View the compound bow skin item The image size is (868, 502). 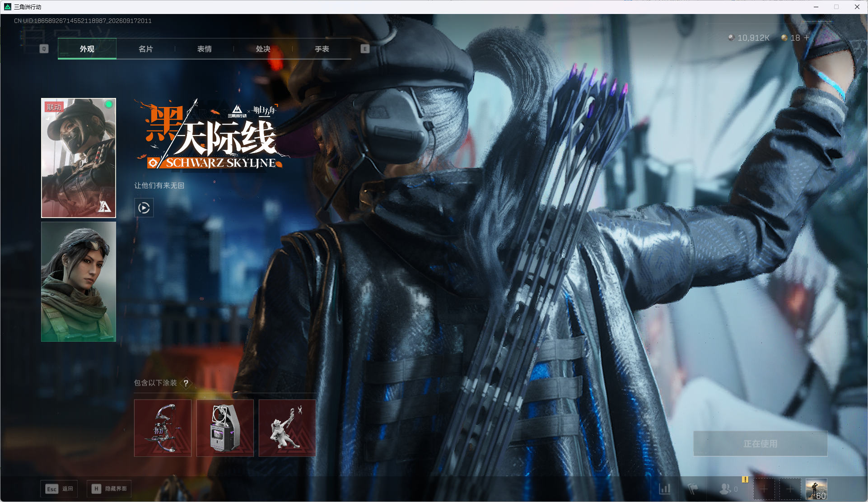pos(163,428)
